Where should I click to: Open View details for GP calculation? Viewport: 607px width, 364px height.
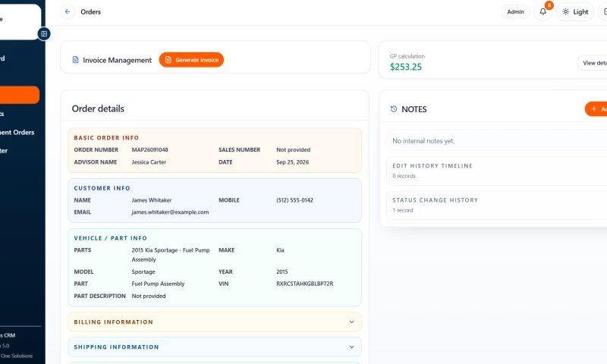click(594, 63)
